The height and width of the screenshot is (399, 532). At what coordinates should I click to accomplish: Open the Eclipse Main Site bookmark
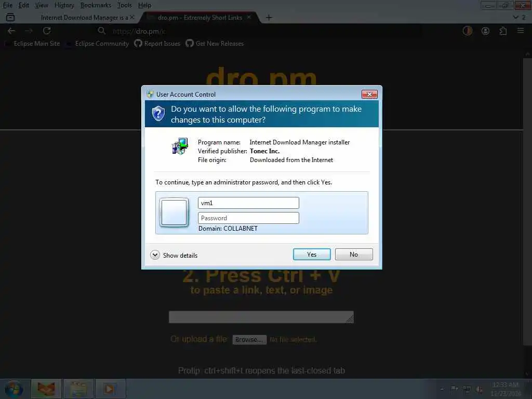coord(33,44)
